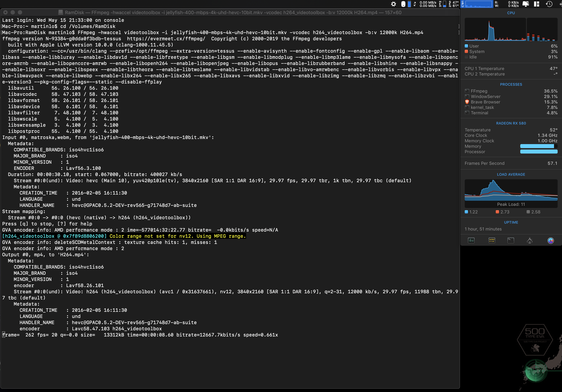Viewport: 562px width, 392px height.
Task: Click the 2.58 fifteen-minute load value
Action: (x=535, y=212)
